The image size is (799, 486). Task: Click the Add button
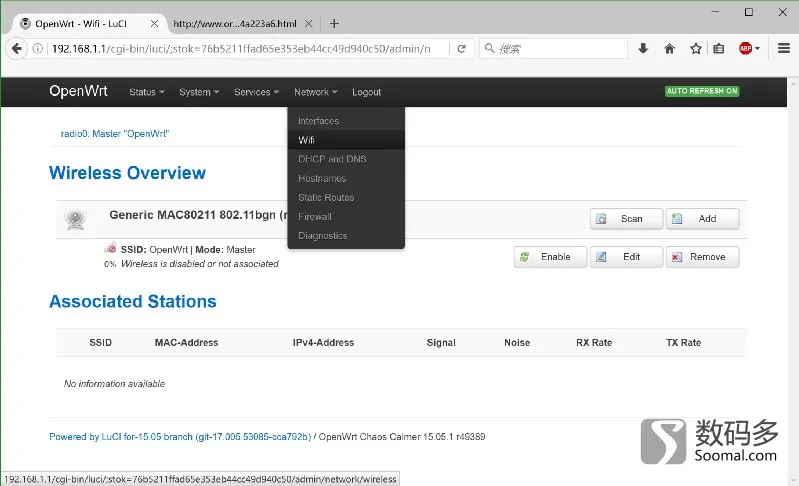pyautogui.click(x=702, y=219)
